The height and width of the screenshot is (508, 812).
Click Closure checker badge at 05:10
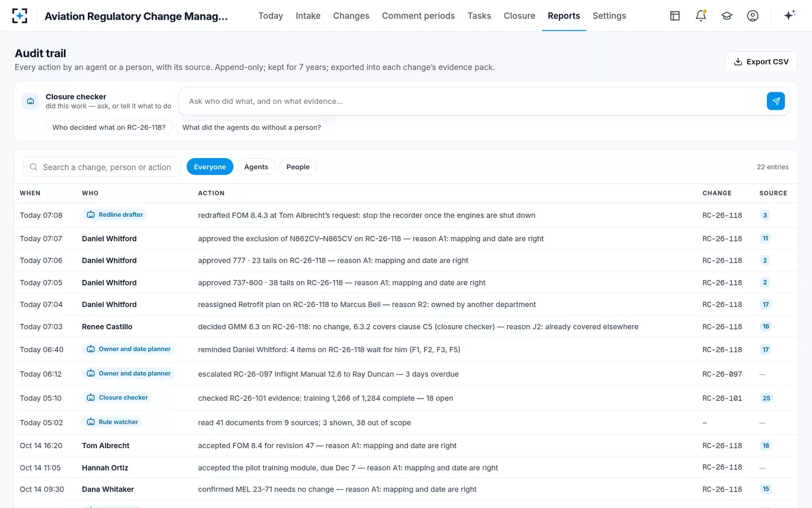[117, 397]
